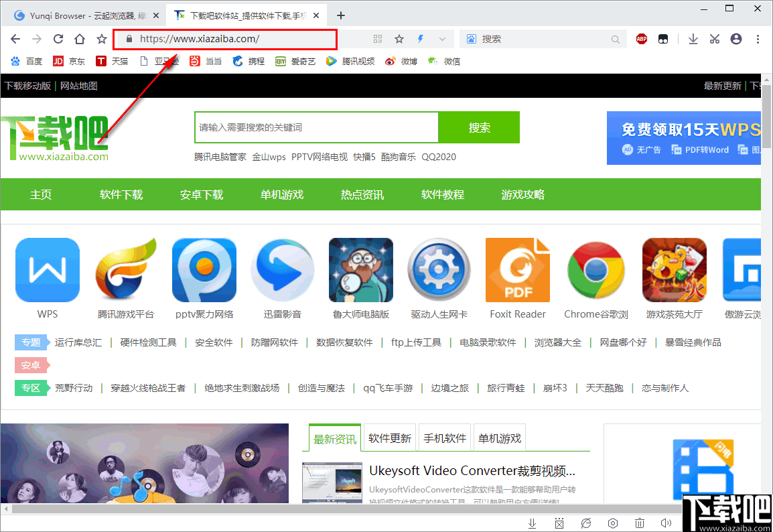This screenshot has width=773, height=532.
Task: Toggle image blocking in the status bar
Action: point(559,523)
